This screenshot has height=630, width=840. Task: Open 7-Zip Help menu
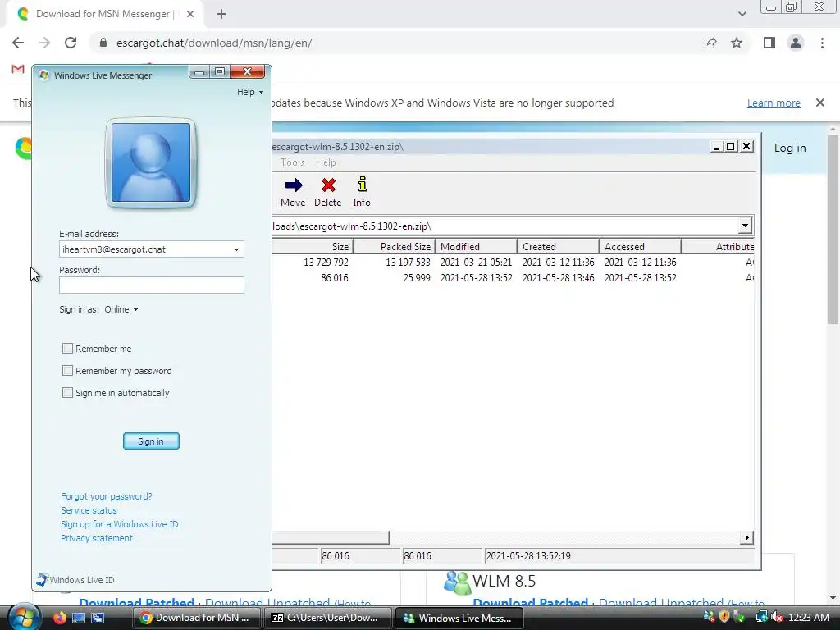point(325,162)
